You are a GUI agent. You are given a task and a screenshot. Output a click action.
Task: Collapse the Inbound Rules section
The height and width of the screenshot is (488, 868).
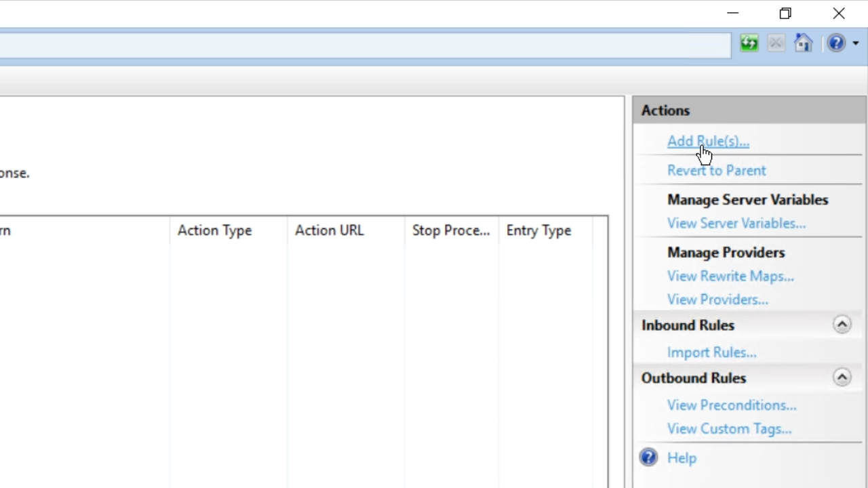coord(842,325)
